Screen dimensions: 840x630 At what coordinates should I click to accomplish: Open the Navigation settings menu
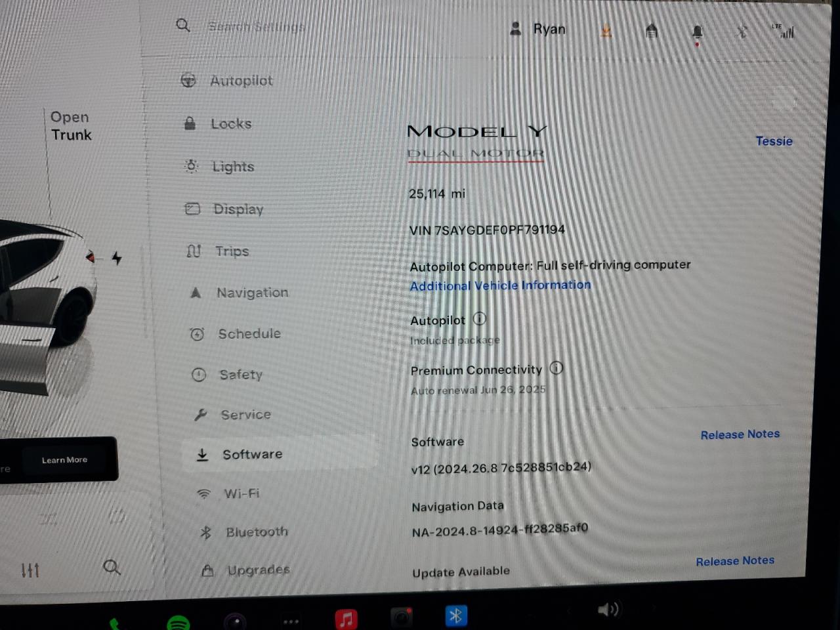pyautogui.click(x=239, y=293)
